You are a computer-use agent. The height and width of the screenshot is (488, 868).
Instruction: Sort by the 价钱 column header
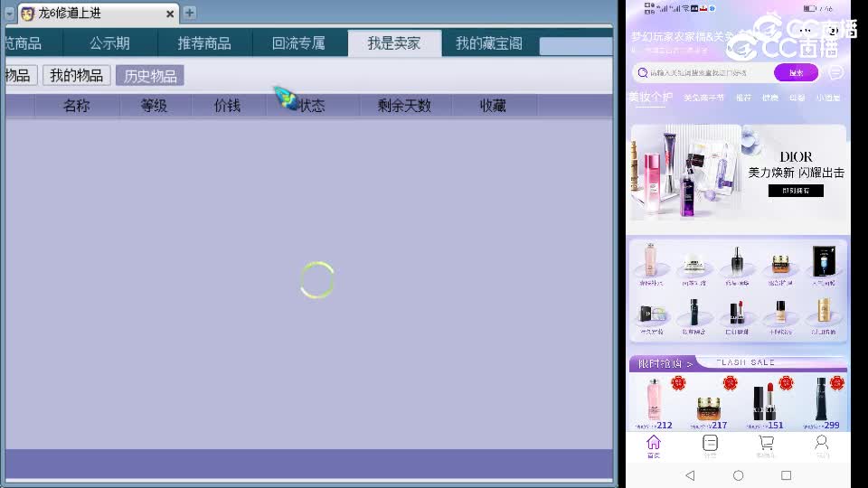tap(228, 106)
